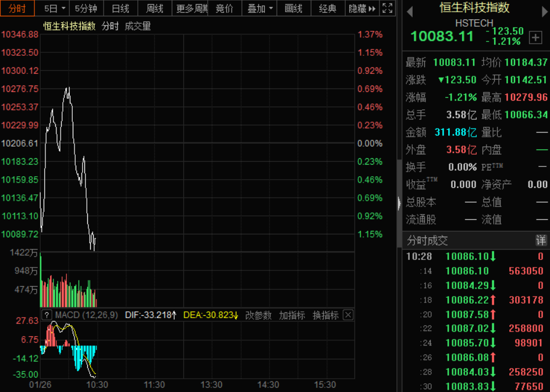Go to previous index with left arrow
The height and width of the screenshot is (392, 550).
[409, 12]
